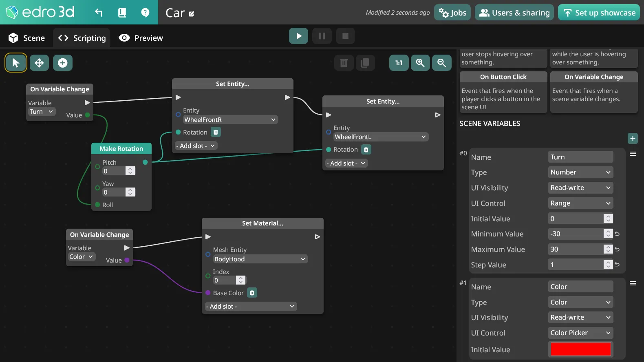Add a new scene variable plus button

(633, 139)
